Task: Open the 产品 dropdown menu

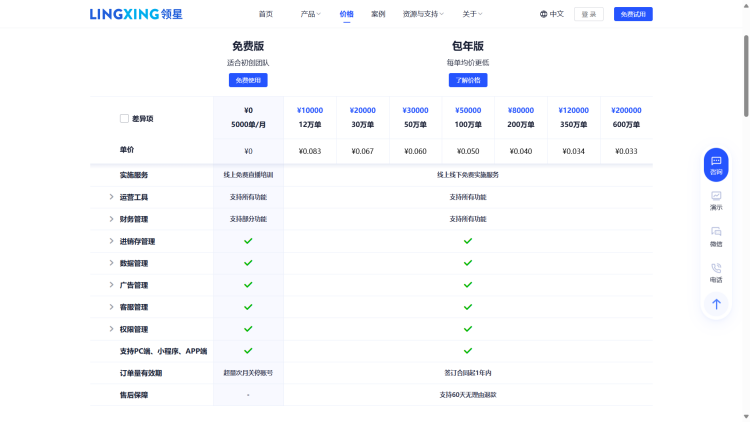Action: point(310,14)
